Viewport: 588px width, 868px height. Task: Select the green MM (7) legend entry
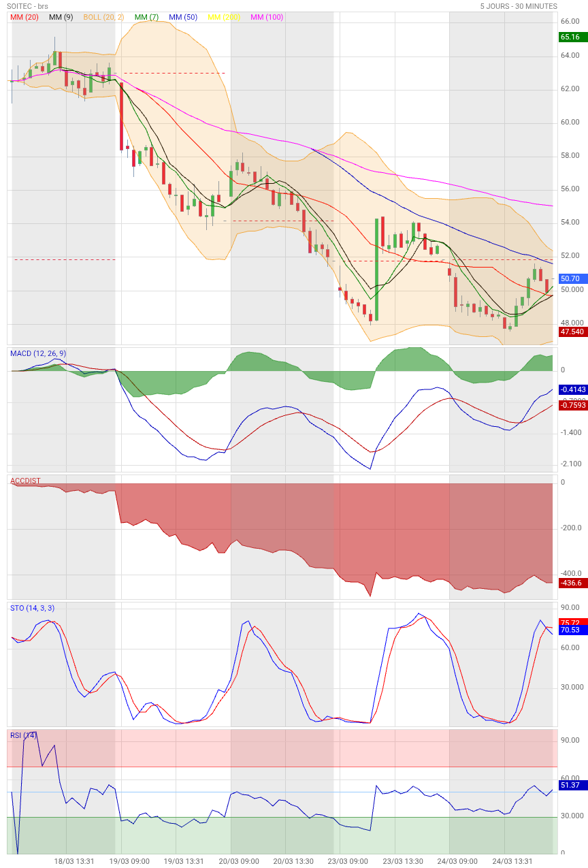point(147,17)
